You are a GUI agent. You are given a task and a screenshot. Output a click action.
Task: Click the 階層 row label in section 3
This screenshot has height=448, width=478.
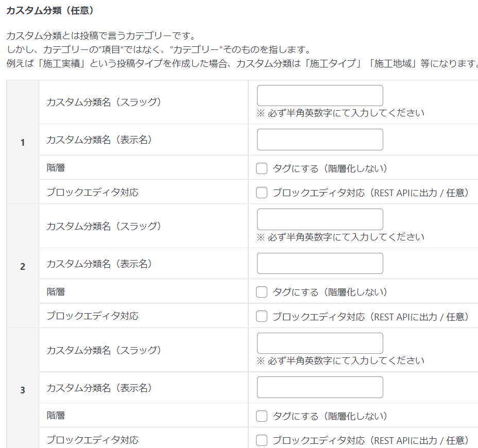coord(56,415)
